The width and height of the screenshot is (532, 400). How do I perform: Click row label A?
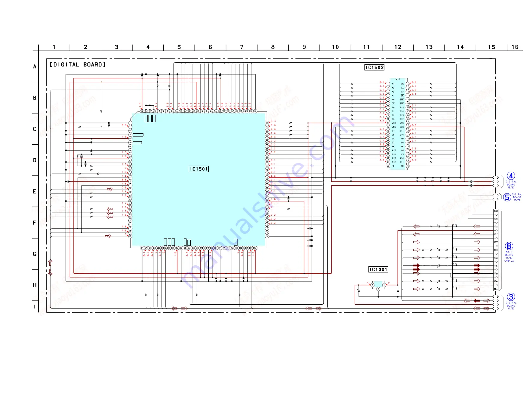pyautogui.click(x=35, y=67)
